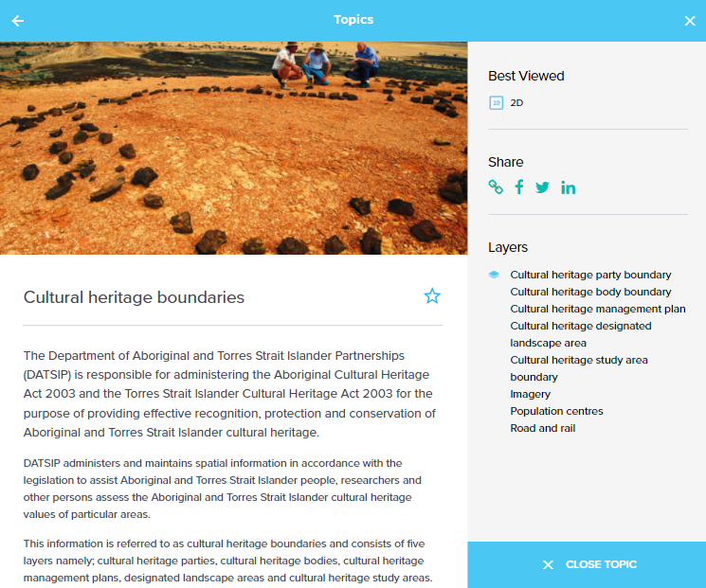Screen dimensions: 706x588
Task: Close the Topics panel with X icon
Action: (689, 21)
